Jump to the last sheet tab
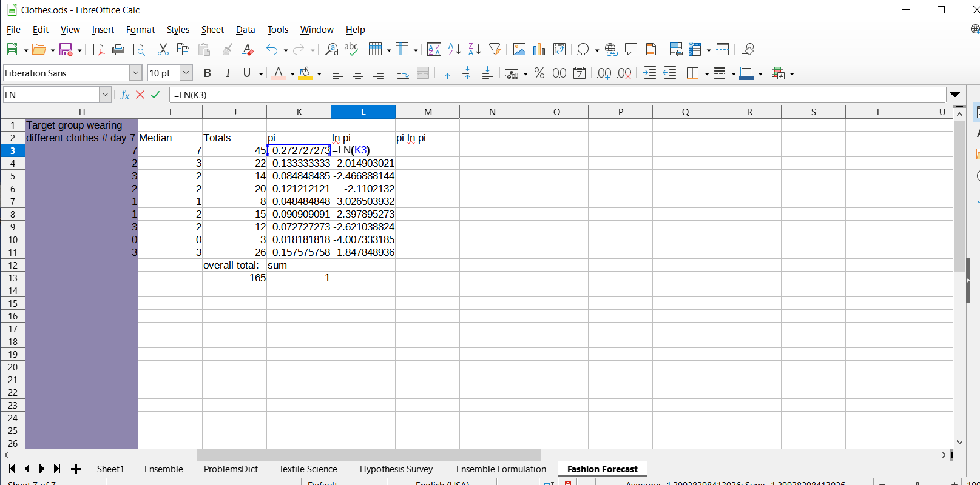 pyautogui.click(x=57, y=469)
